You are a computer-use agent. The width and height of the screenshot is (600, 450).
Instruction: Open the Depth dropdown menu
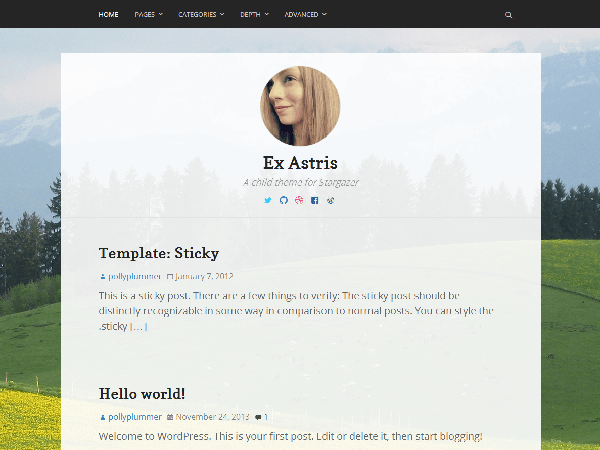(254, 14)
